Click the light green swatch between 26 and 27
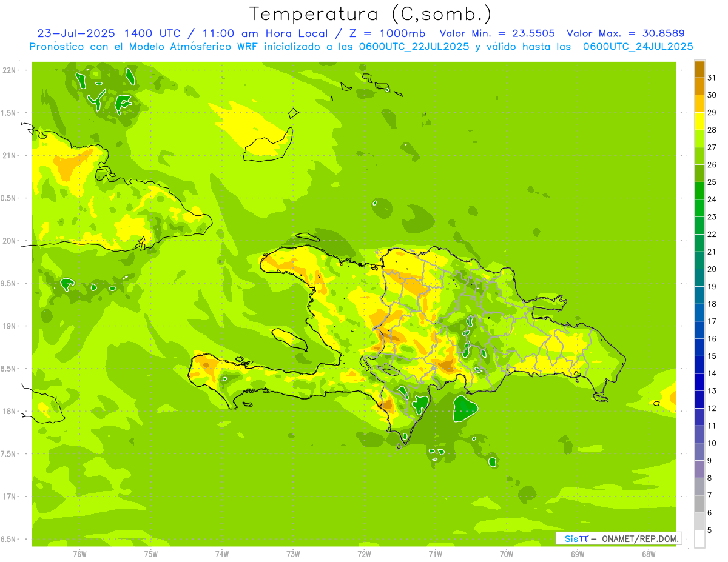The height and width of the screenshot is (562, 728). tap(699, 156)
